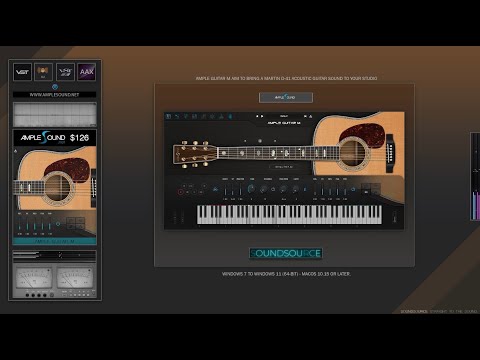Click the right VU meter
480x360 pixels.
pos(75,277)
